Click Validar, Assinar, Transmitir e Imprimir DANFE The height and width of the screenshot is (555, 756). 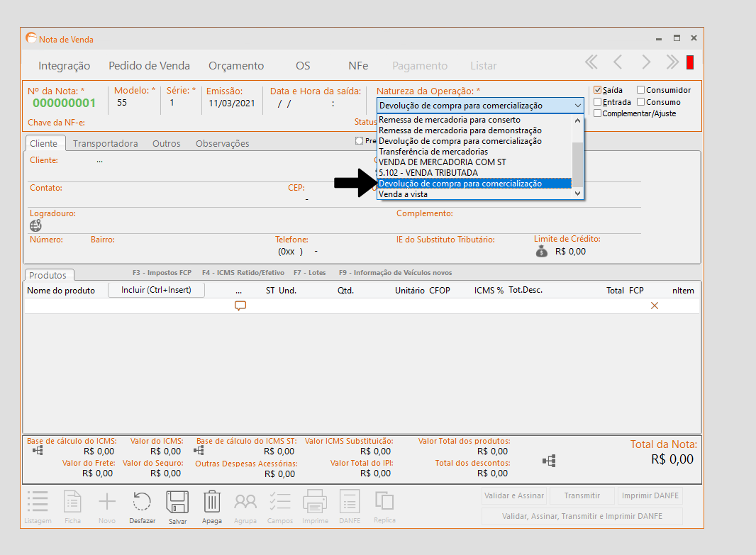582,516
